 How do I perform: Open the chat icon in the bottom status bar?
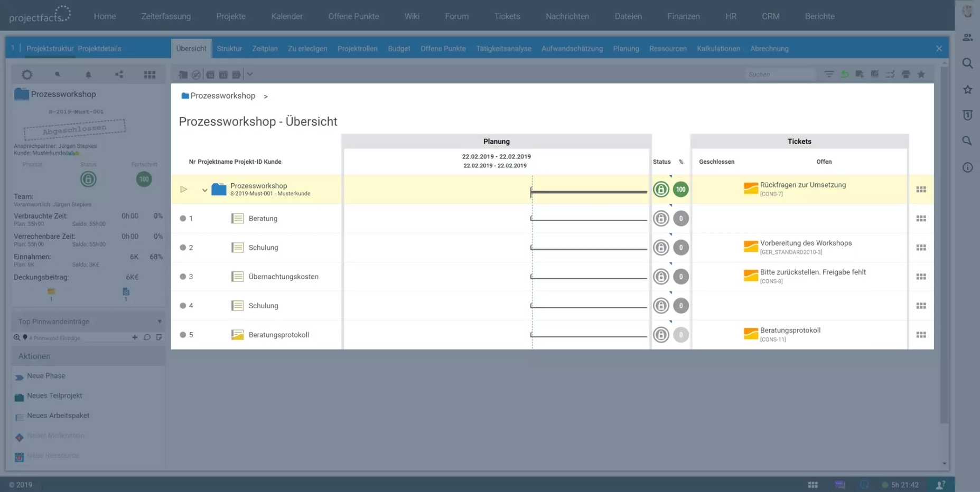[x=840, y=485]
